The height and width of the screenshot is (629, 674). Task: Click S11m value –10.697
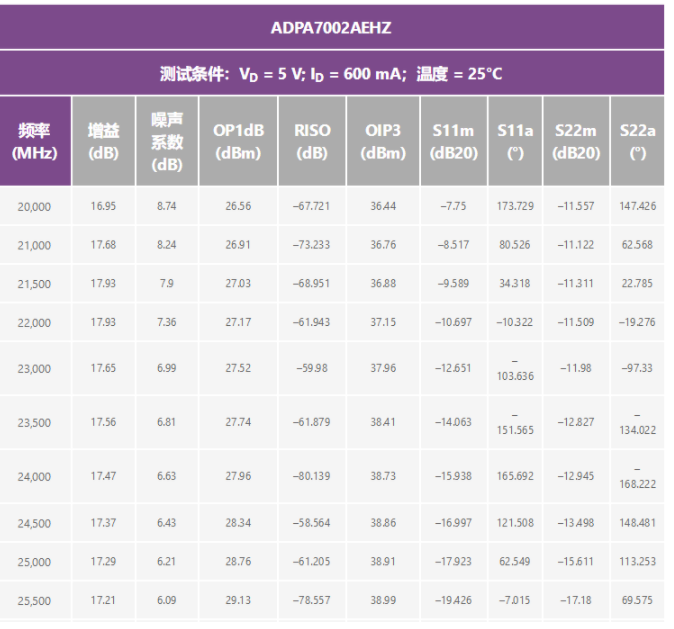[453, 322]
